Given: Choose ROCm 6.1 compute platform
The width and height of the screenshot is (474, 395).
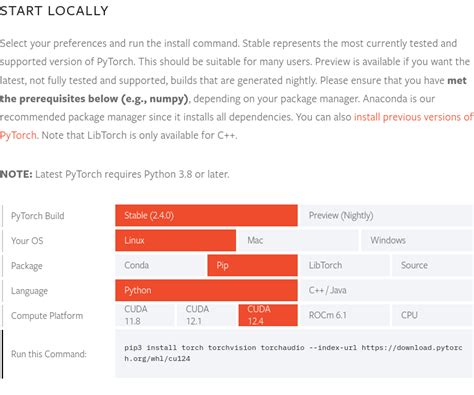Looking at the screenshot, I should click(345, 315).
